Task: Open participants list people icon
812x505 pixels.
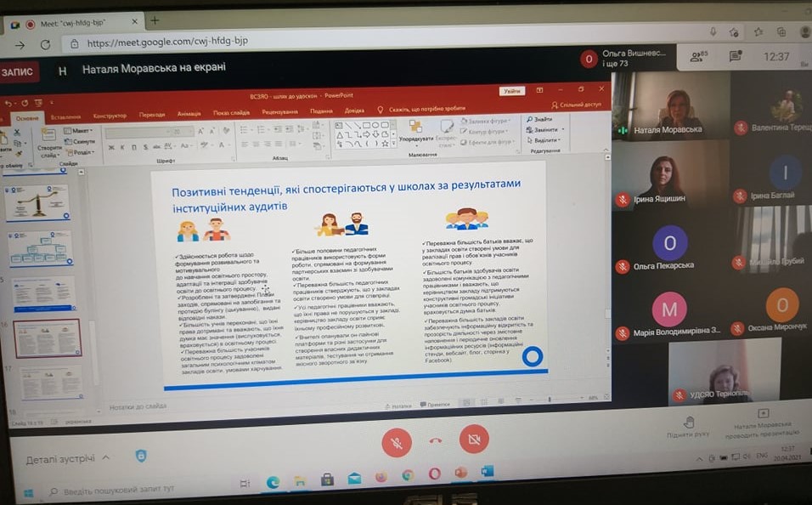Action: pyautogui.click(x=698, y=56)
